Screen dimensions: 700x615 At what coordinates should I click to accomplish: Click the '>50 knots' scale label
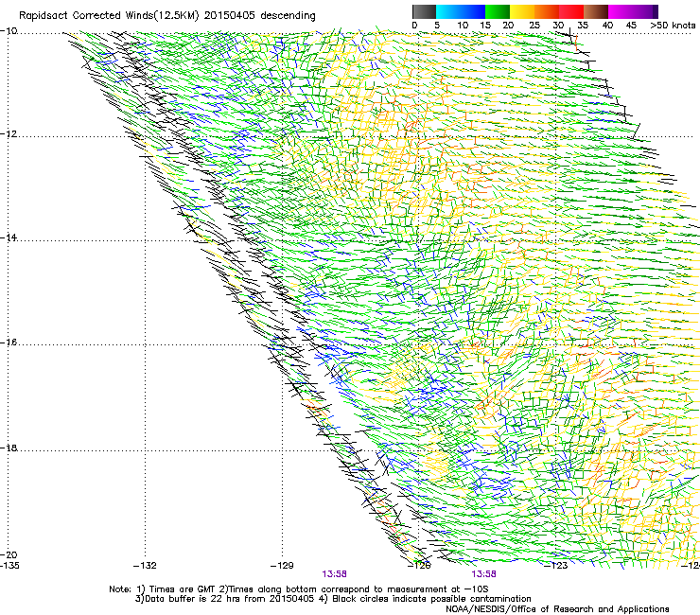click(673, 25)
